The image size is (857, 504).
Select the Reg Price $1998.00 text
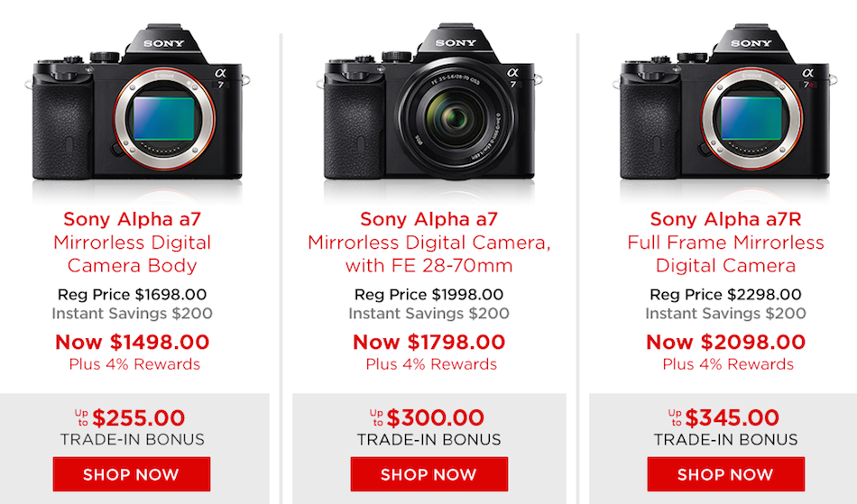point(428,295)
